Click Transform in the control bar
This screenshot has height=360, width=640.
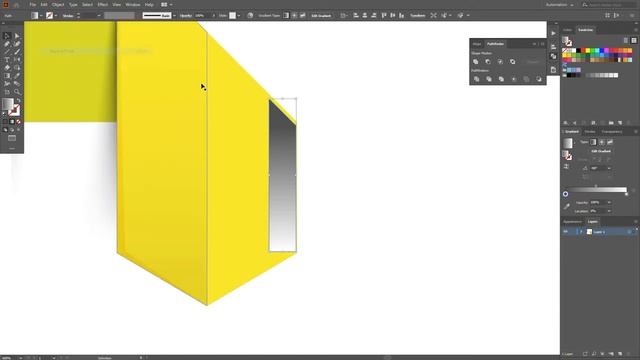click(418, 16)
